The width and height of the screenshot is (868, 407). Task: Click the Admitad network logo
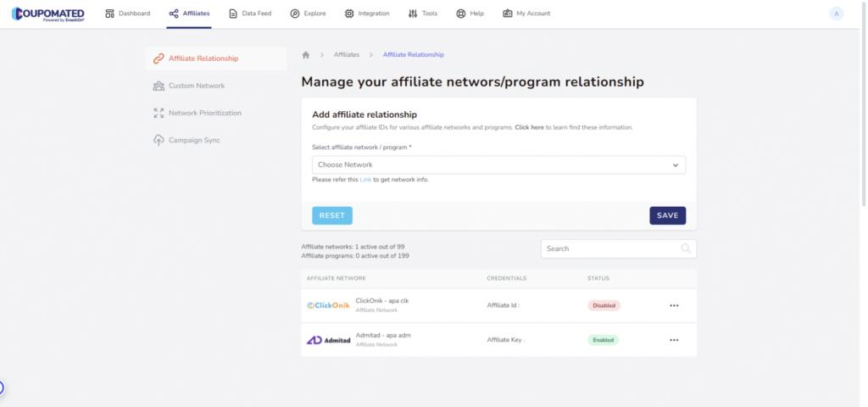(x=328, y=340)
